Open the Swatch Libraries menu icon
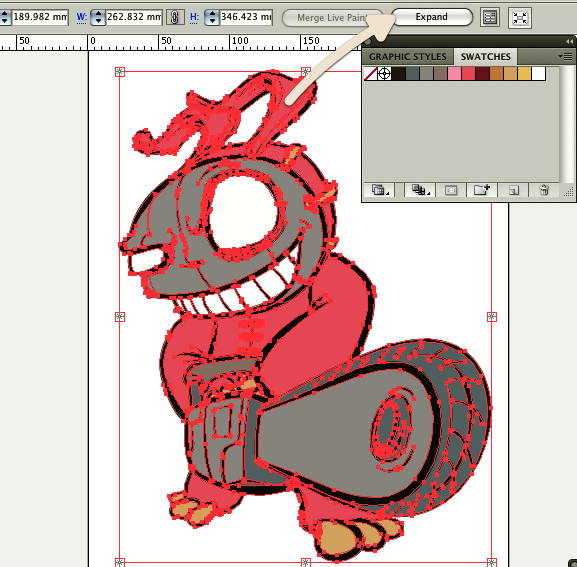Viewport: 577px width, 567px height. click(x=379, y=190)
